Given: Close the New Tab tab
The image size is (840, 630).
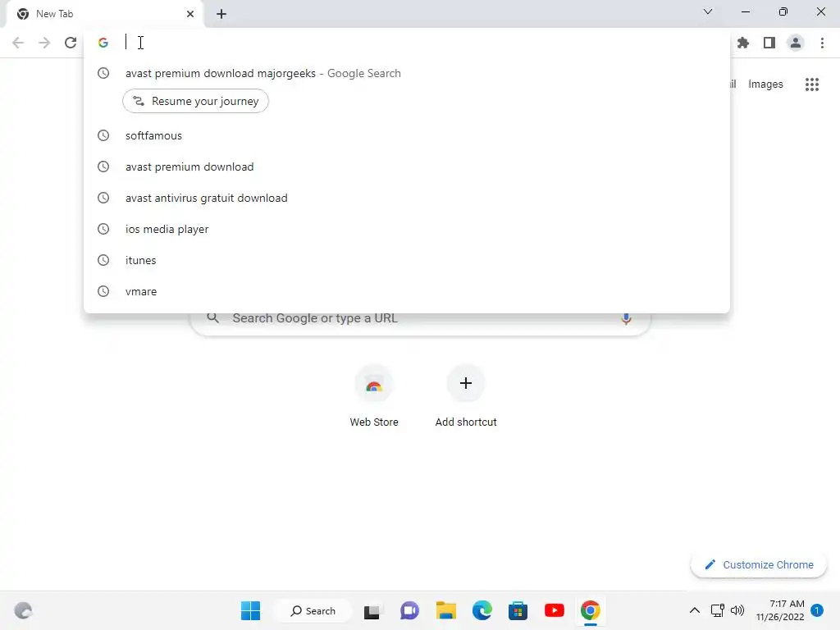Looking at the screenshot, I should coord(190,14).
